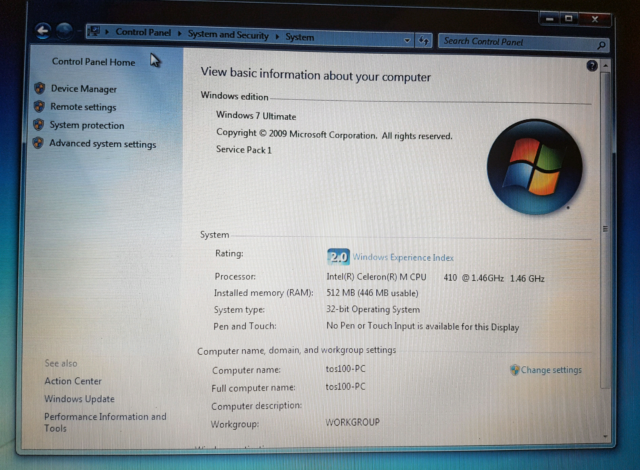The width and height of the screenshot is (640, 470).
Task: Open Windows Update under See also
Action: click(x=80, y=399)
